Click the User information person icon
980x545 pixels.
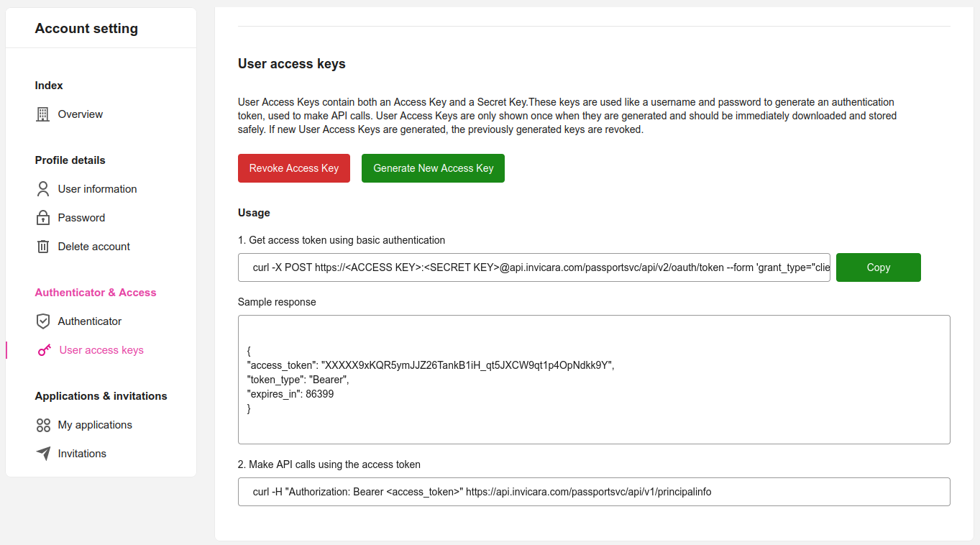[x=43, y=189]
